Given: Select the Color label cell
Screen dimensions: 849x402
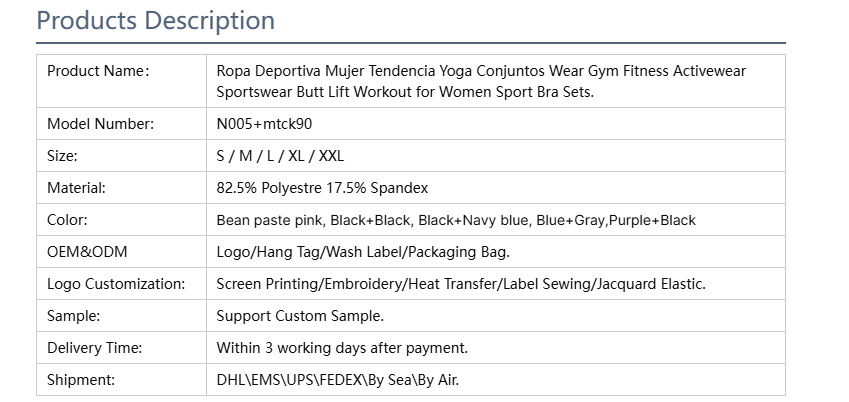Looking at the screenshot, I should 121,220.
